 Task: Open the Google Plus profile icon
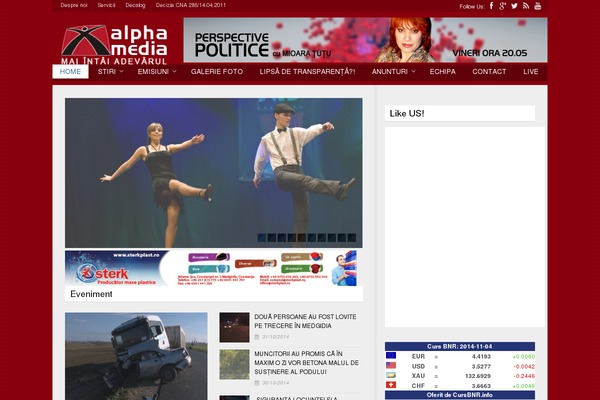point(502,6)
